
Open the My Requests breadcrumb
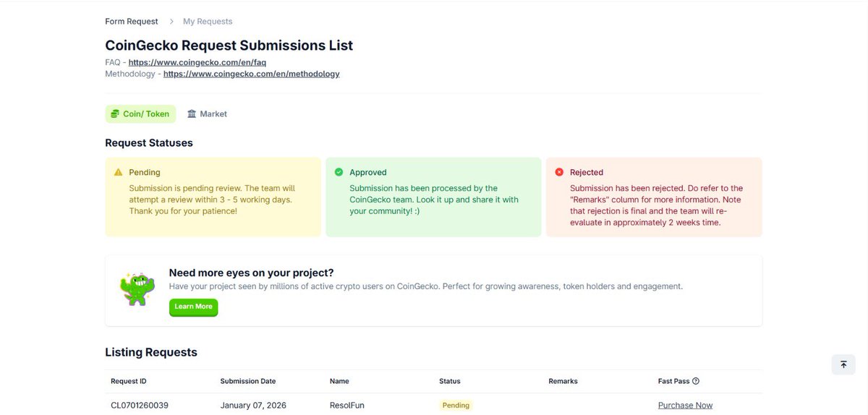tap(208, 22)
